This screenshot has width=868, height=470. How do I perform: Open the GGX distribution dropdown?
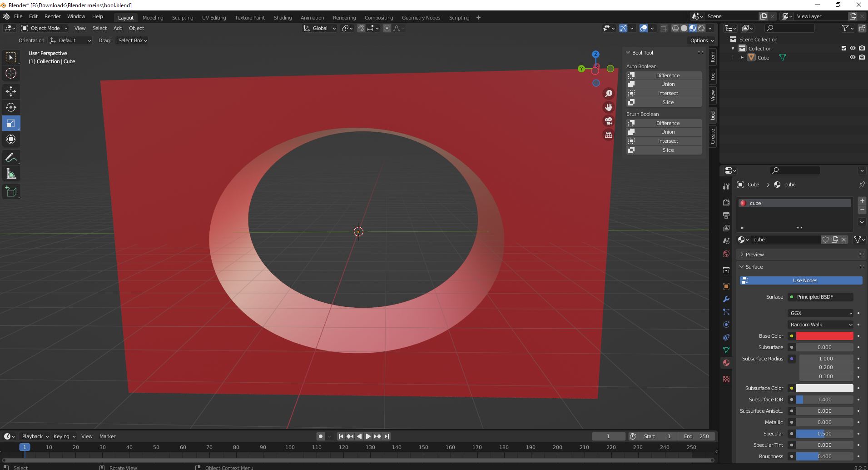coord(820,313)
